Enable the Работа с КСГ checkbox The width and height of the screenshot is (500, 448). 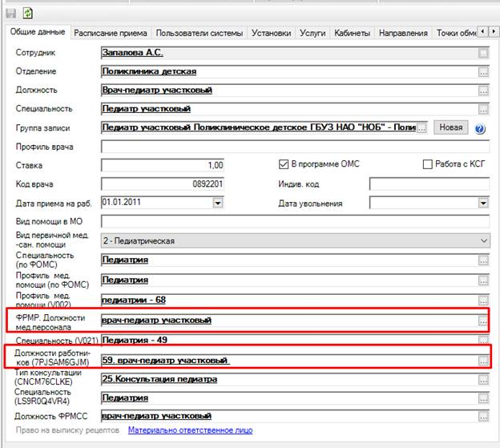(x=427, y=164)
